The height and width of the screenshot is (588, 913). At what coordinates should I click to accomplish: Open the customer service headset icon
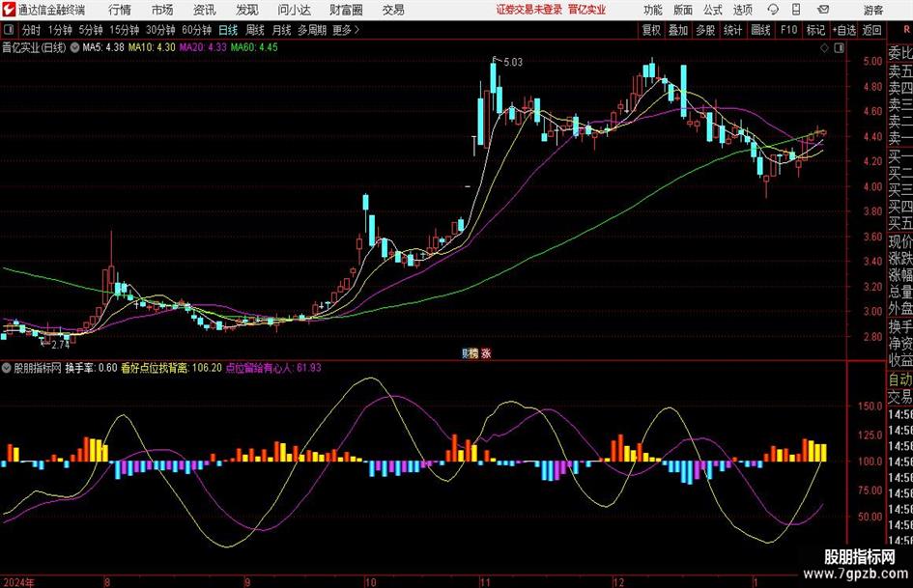(x=773, y=10)
